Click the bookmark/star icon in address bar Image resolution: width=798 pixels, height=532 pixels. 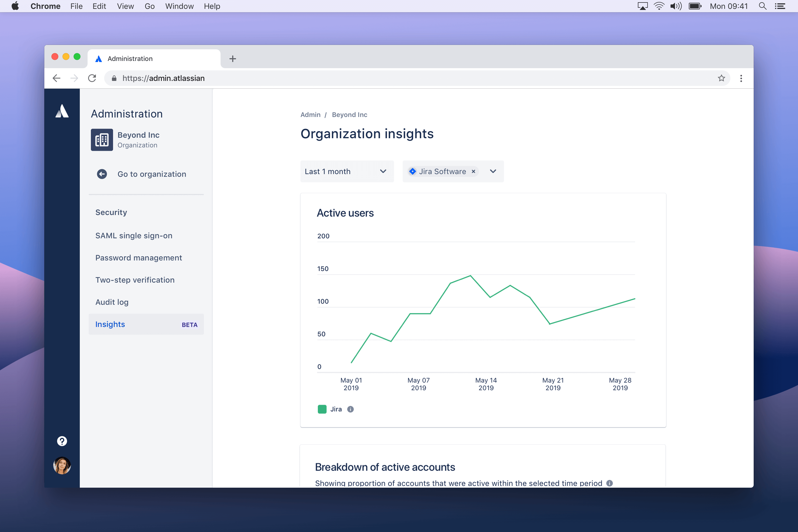coord(722,78)
